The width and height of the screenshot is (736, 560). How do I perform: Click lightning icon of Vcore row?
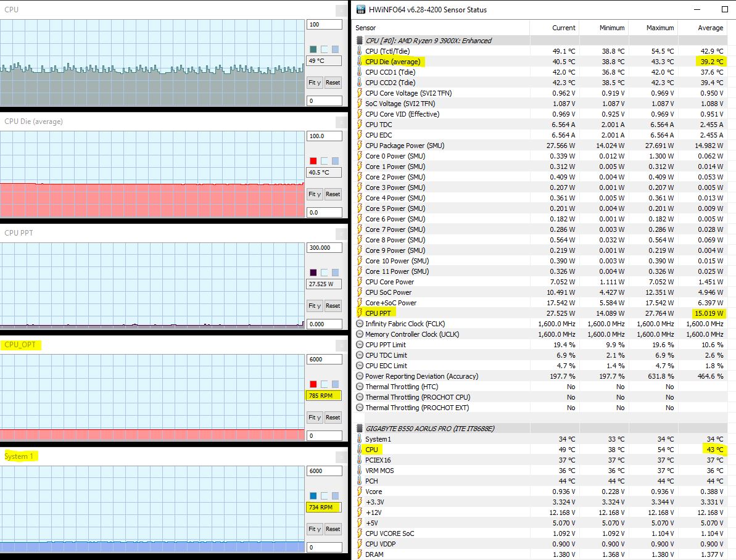(360, 492)
